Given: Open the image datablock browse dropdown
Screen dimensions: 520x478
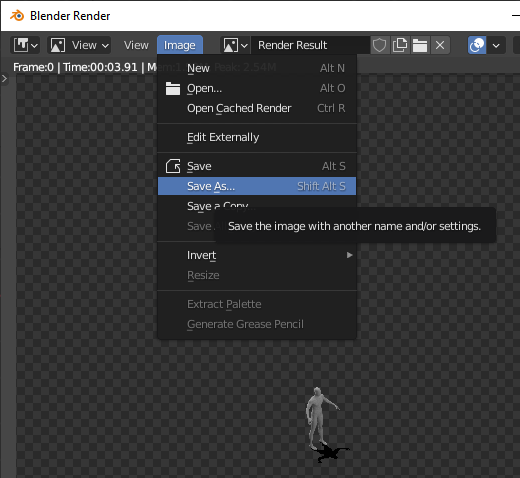Looking at the screenshot, I should (x=235, y=45).
